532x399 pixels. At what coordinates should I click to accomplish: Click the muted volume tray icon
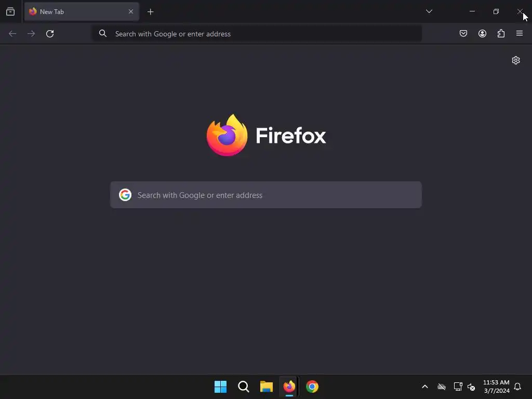(x=471, y=387)
